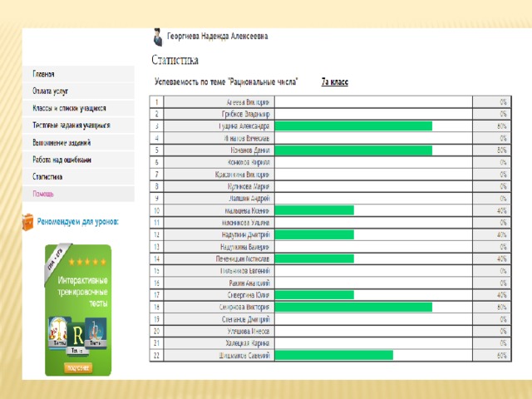The height and width of the screenshot is (399, 532).
Task: Click the green bar in row 14
Action: click(x=314, y=259)
